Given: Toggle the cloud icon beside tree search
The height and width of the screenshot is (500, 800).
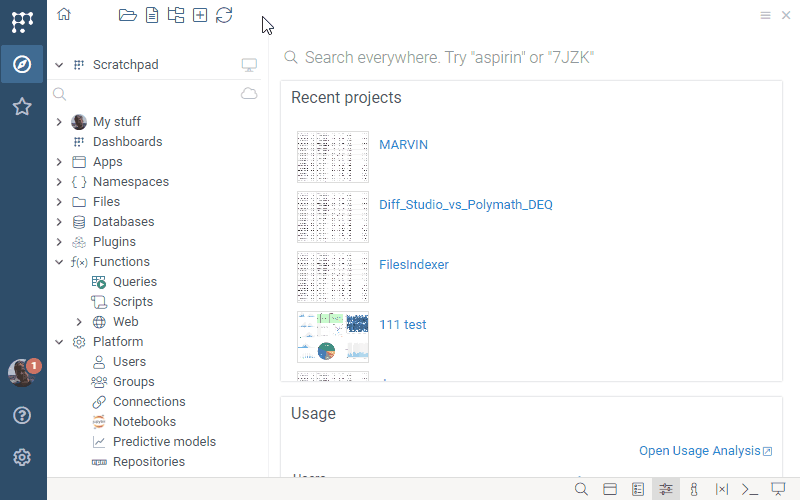Looking at the screenshot, I should click(249, 94).
